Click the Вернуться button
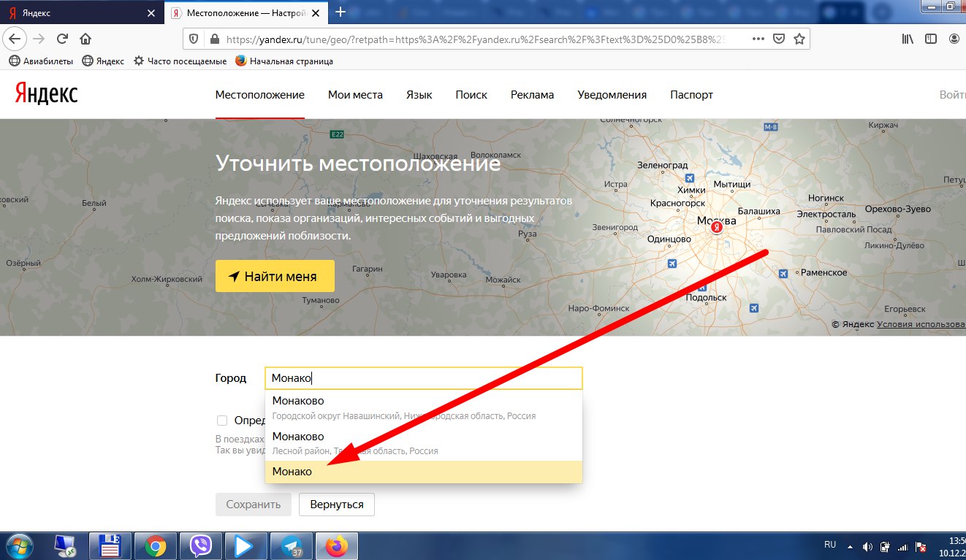The image size is (966, 560). pos(337,505)
